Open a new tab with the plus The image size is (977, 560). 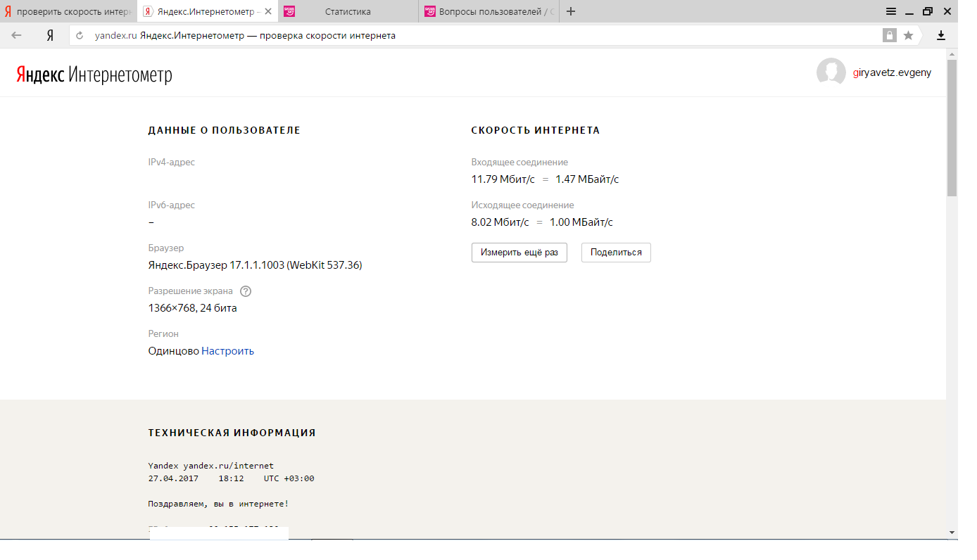coord(571,11)
